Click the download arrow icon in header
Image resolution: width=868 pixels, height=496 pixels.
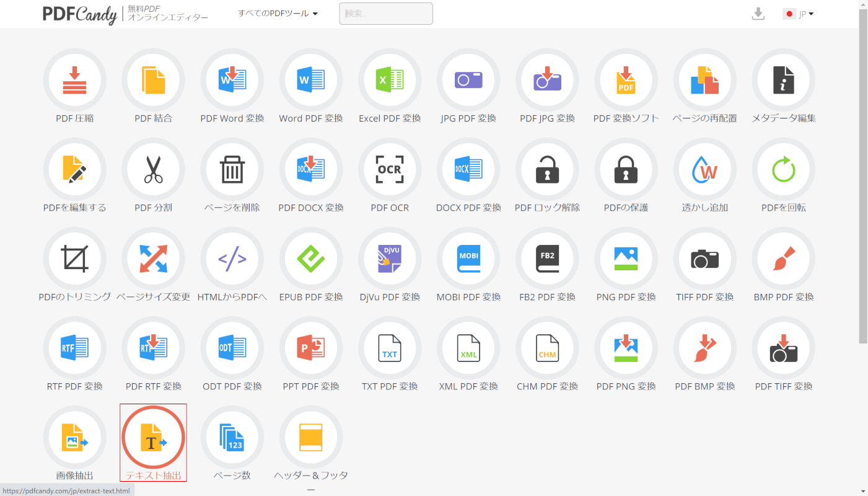click(758, 14)
